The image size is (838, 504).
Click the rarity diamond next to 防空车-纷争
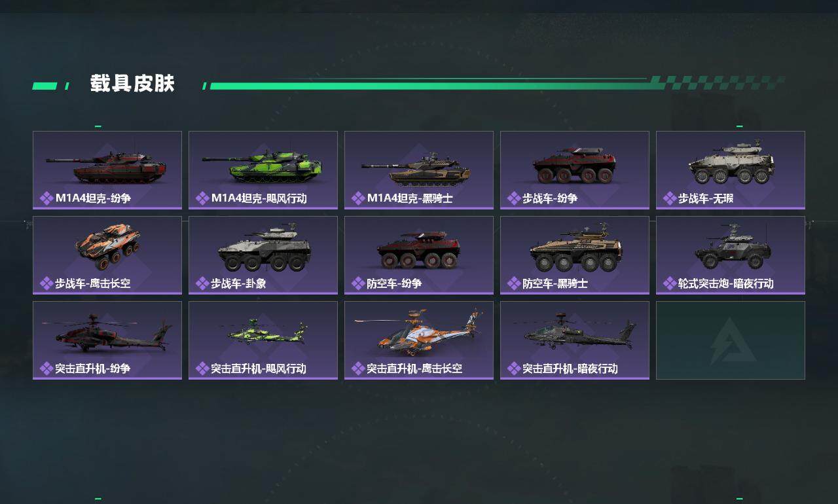click(x=357, y=283)
